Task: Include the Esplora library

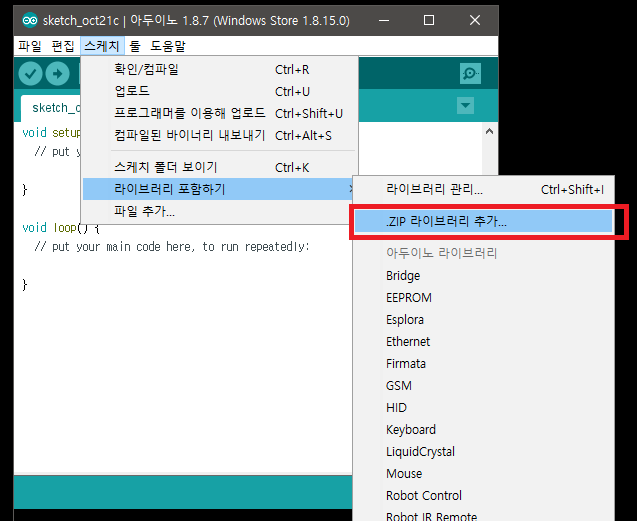Action: [x=483, y=319]
